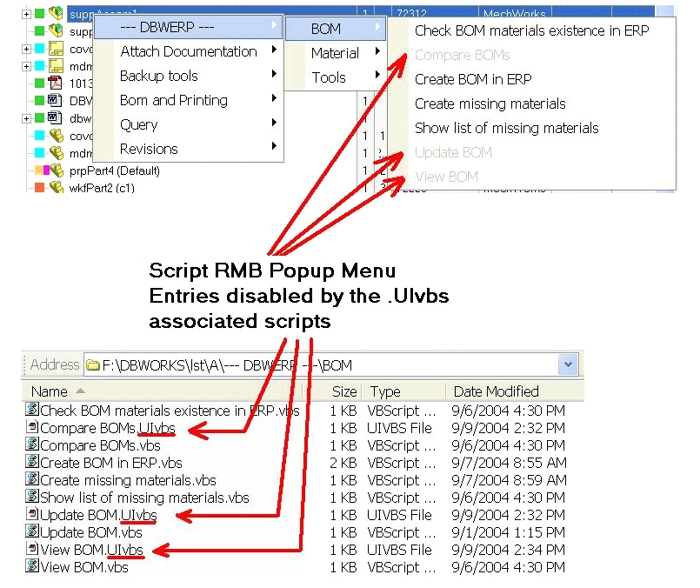Open the Attach Documentation submenu

tap(188, 51)
